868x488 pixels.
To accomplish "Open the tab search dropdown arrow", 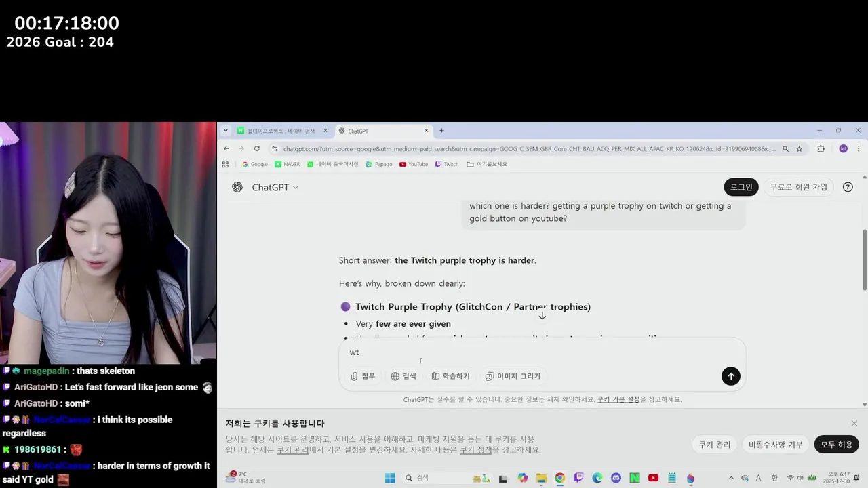I will pos(226,131).
